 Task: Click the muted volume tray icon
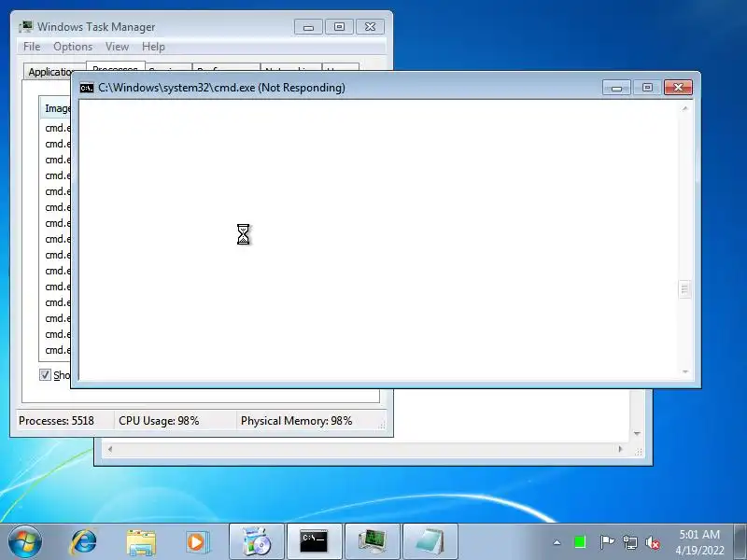tap(653, 542)
